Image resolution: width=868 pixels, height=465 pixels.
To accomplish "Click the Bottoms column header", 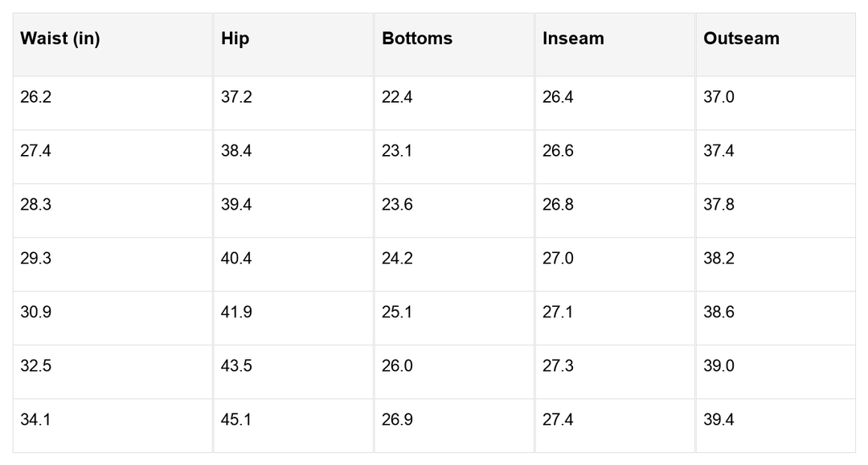I will [417, 39].
